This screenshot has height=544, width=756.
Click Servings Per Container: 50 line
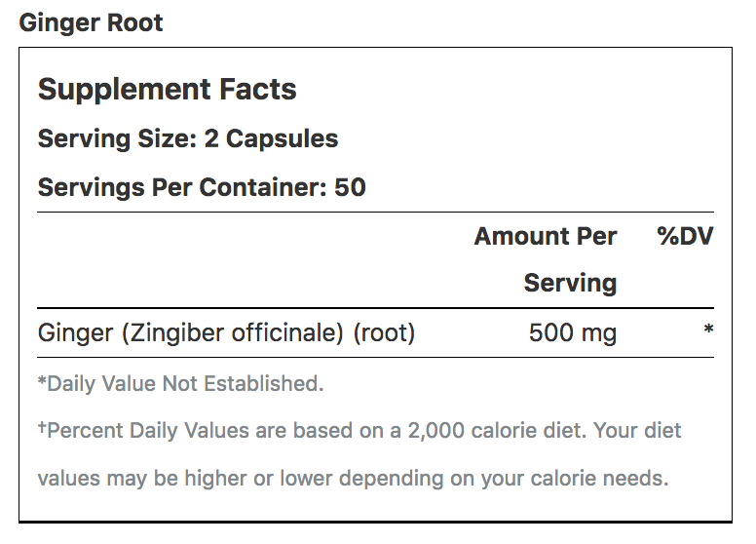[202, 187]
